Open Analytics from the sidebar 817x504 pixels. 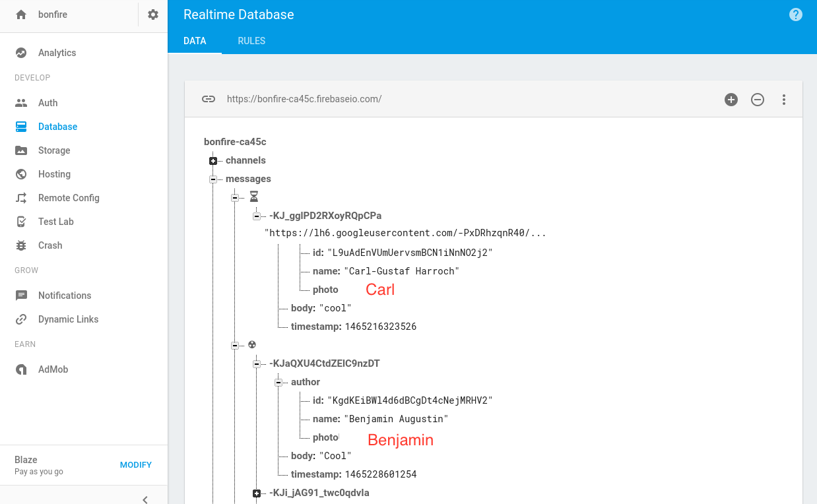pos(57,53)
